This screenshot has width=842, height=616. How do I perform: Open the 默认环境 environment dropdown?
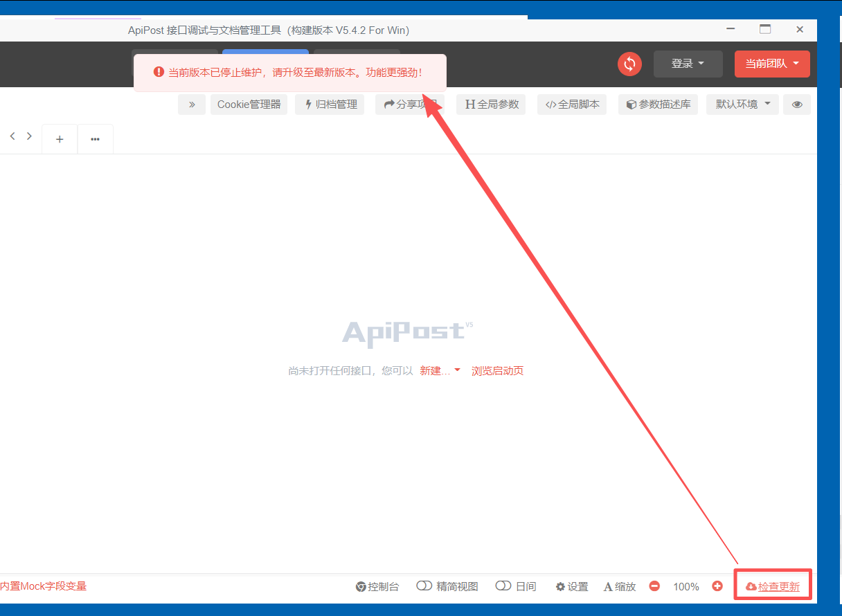pyautogui.click(x=743, y=105)
